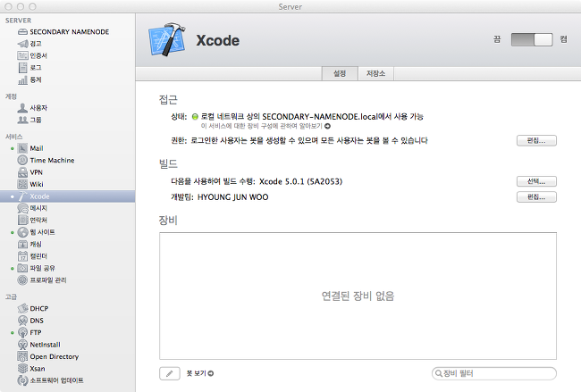Image resolution: width=581 pixels, height=392 pixels.
Task: Click the 서비스 services section header
Action: tap(13, 137)
